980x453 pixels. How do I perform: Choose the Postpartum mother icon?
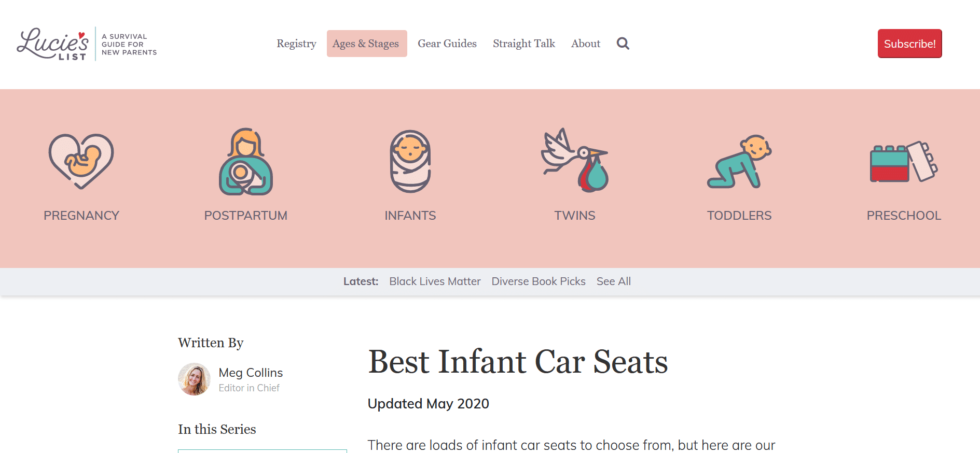pos(246,161)
